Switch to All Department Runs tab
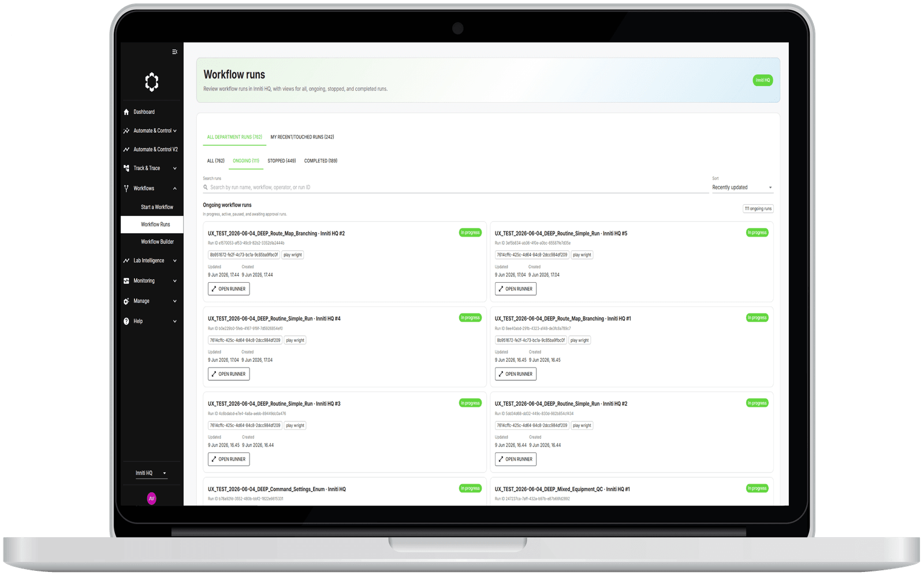 tap(234, 137)
